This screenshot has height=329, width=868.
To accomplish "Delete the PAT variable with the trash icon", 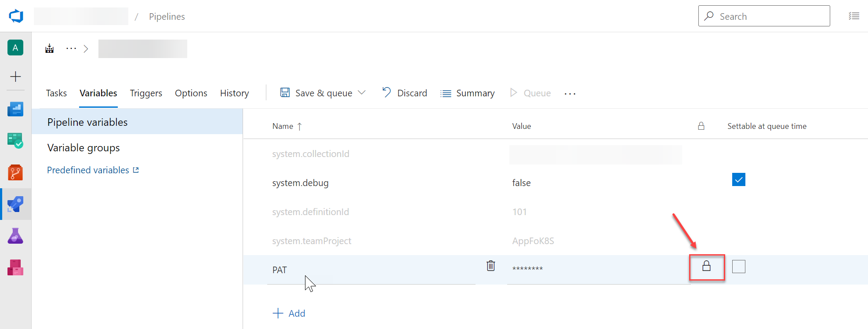I will 491,266.
